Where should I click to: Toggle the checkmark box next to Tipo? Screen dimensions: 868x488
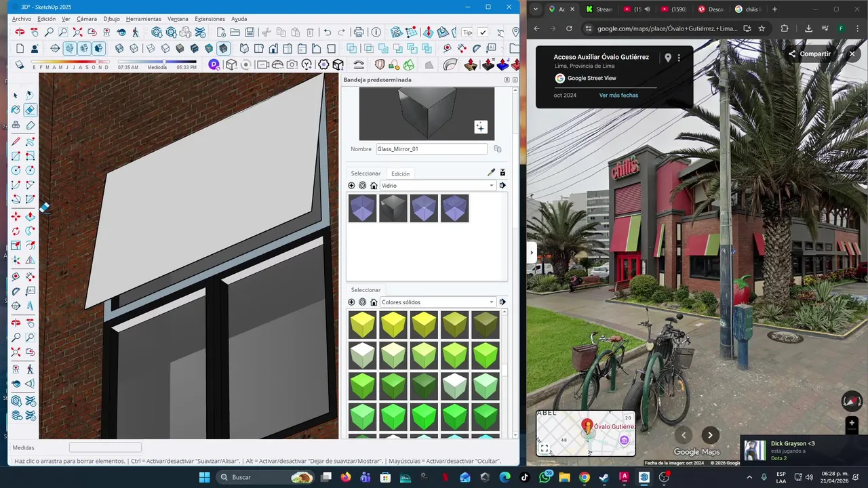[x=482, y=32]
